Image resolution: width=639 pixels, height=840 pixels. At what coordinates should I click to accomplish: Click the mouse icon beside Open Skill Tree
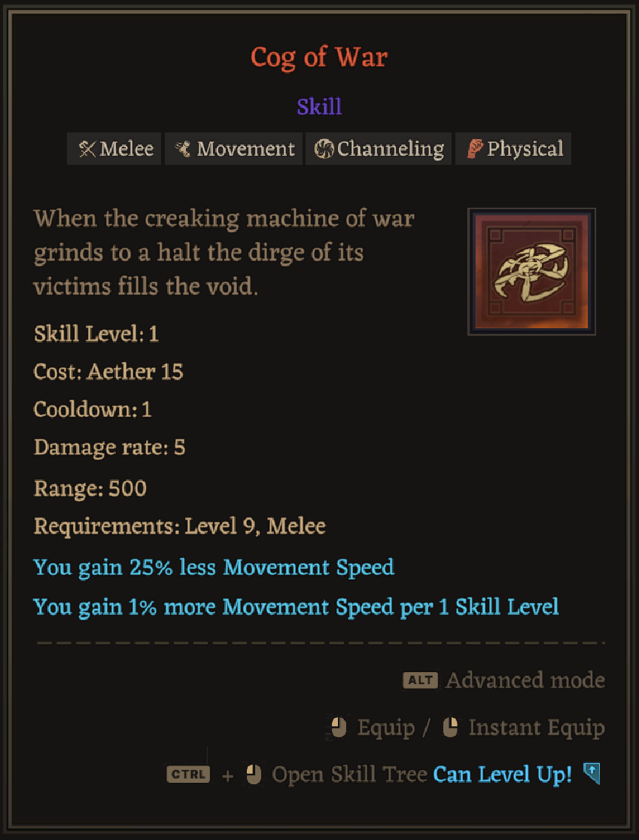coord(254,775)
